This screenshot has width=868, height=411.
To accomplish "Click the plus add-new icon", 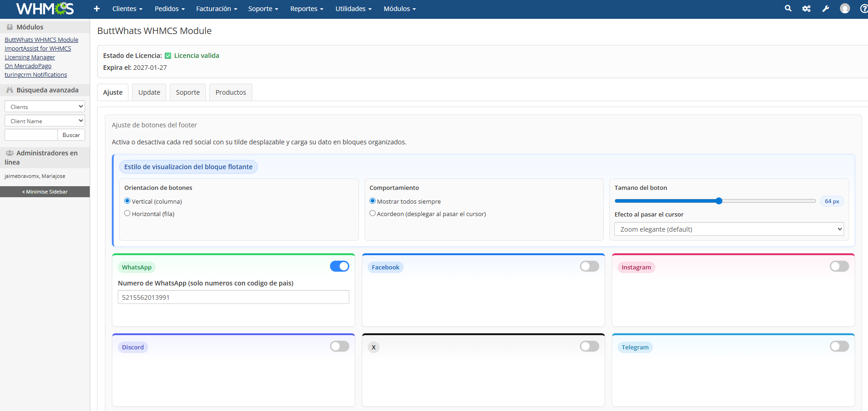I will click(97, 9).
